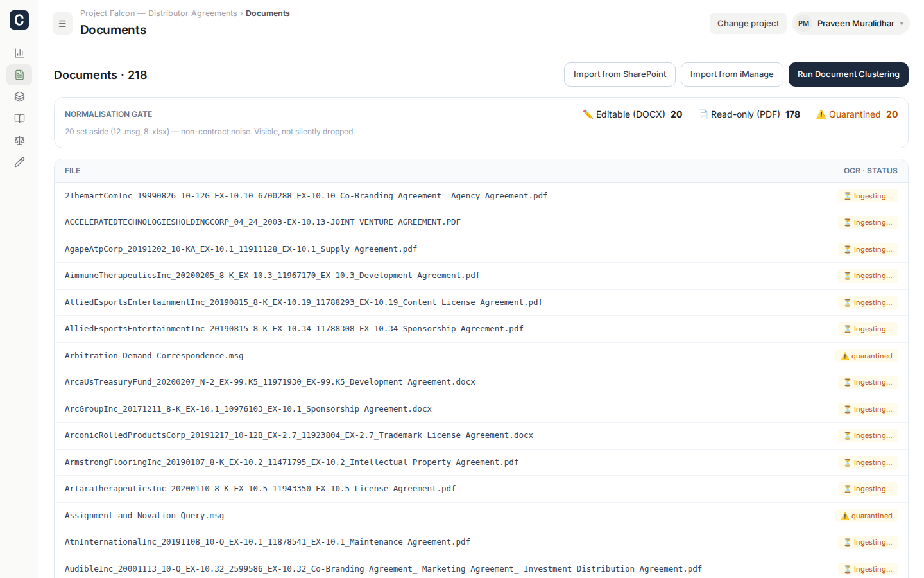Click the warning icon beside Quarantined 20
This screenshot has width=924, height=578.
pyautogui.click(x=821, y=114)
